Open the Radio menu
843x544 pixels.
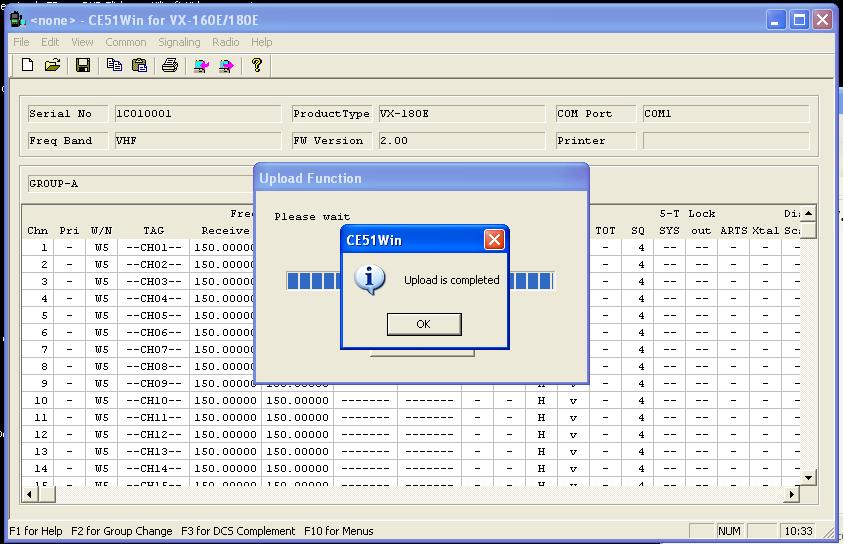tap(225, 42)
